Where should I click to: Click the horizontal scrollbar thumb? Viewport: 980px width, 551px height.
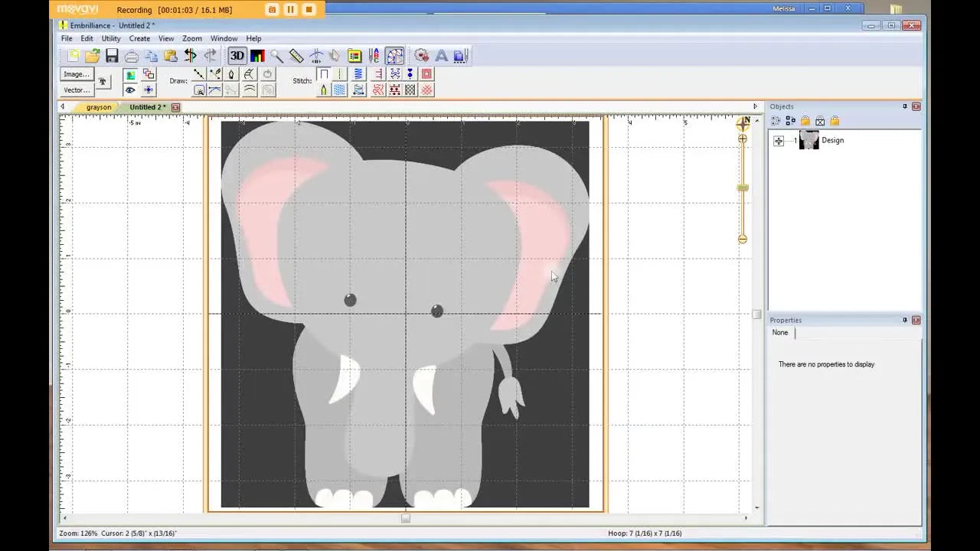pos(406,518)
